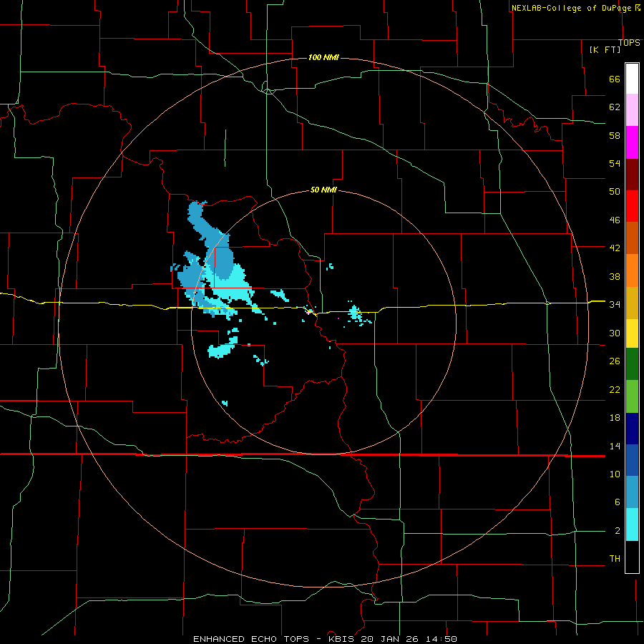Click the dark red 54 kft legend swatch

632,175
